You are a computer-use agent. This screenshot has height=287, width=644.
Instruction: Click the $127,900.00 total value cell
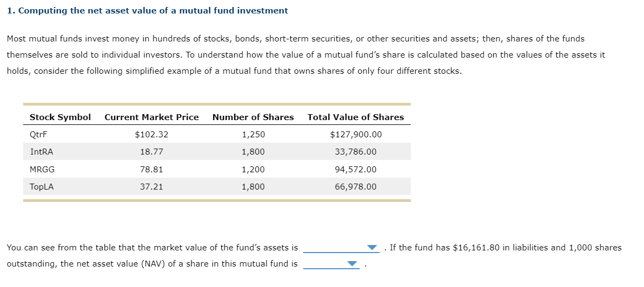click(355, 135)
